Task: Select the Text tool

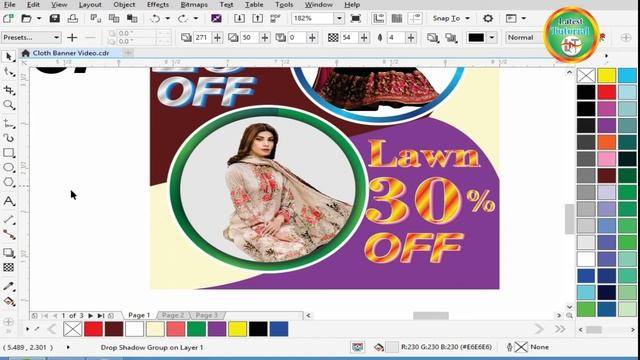Action: tap(9, 201)
